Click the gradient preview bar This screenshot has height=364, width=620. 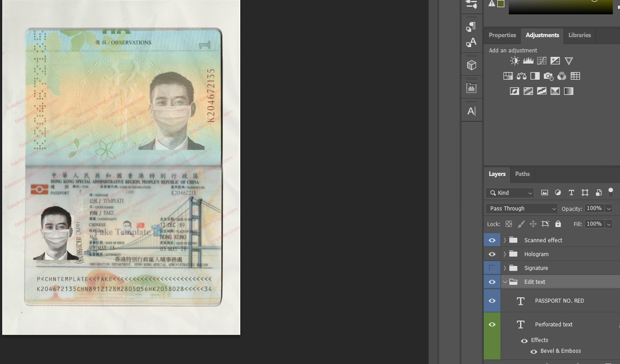[x=560, y=7]
